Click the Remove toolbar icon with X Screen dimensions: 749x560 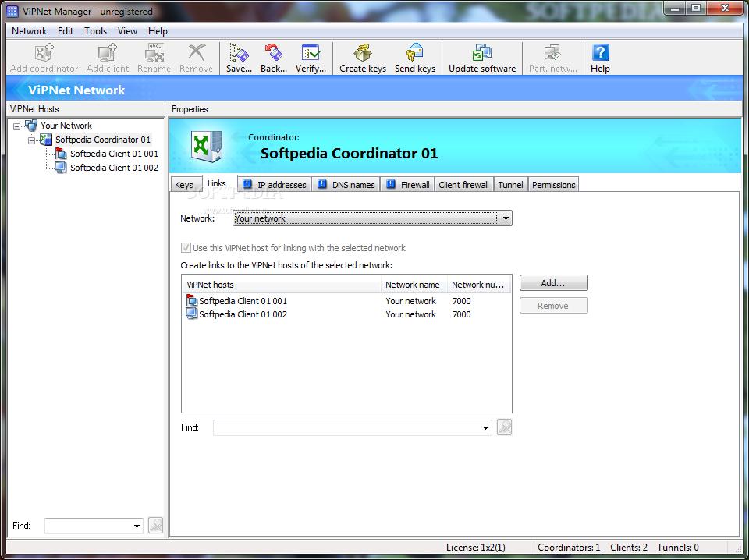tap(197, 53)
